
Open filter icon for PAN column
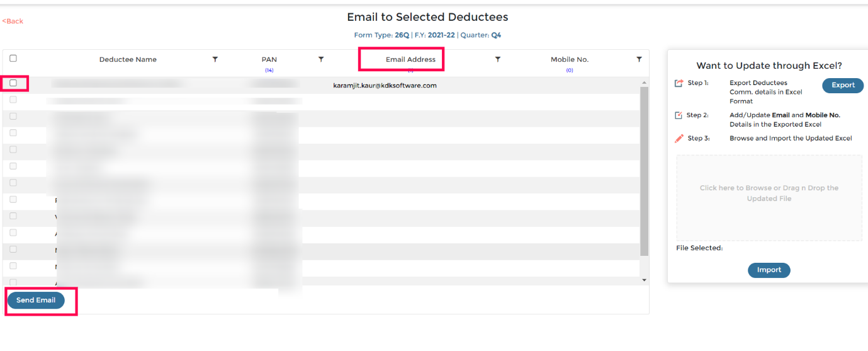[x=321, y=59]
